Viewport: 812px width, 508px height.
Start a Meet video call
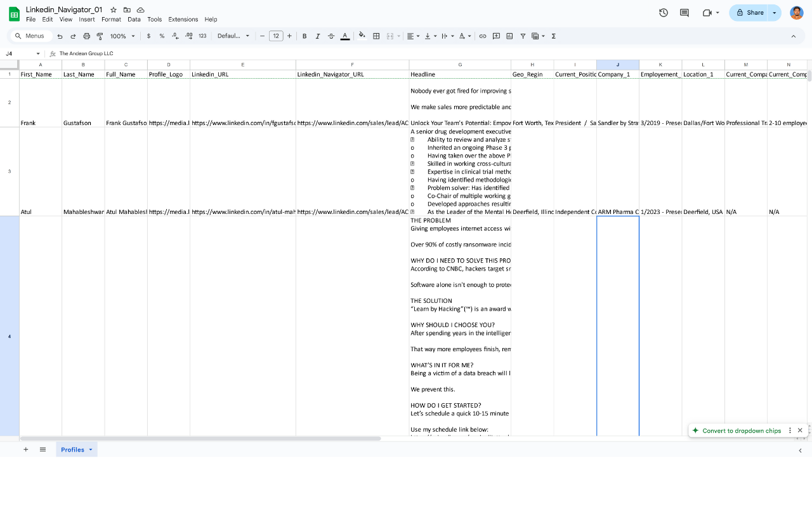[x=710, y=13]
